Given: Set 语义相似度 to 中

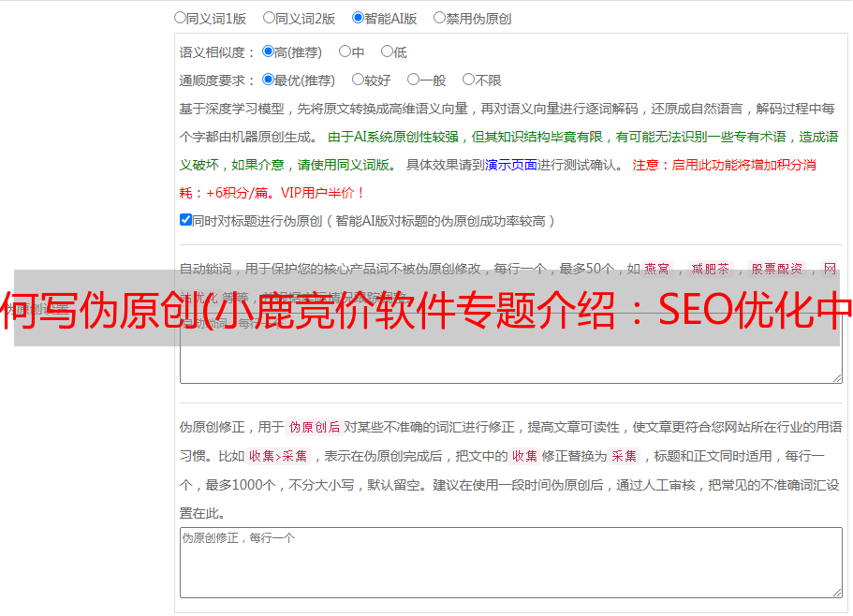Looking at the screenshot, I should coord(345,51).
